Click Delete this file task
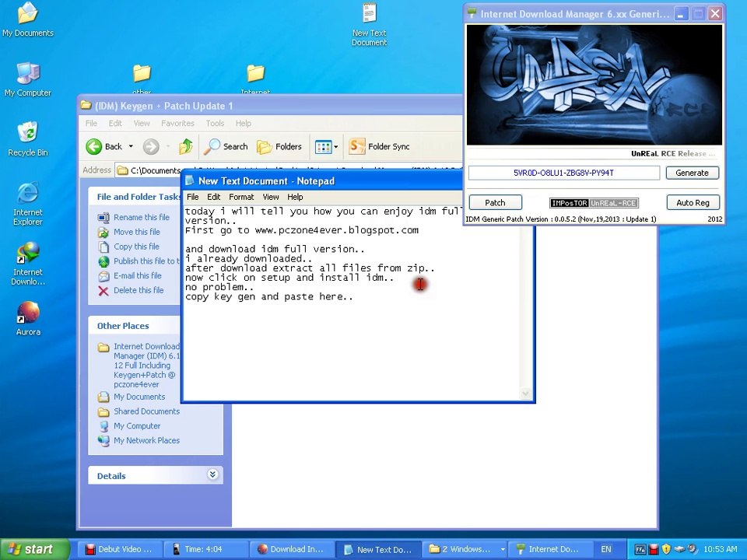Viewport: 747px width, 560px height. (x=138, y=290)
